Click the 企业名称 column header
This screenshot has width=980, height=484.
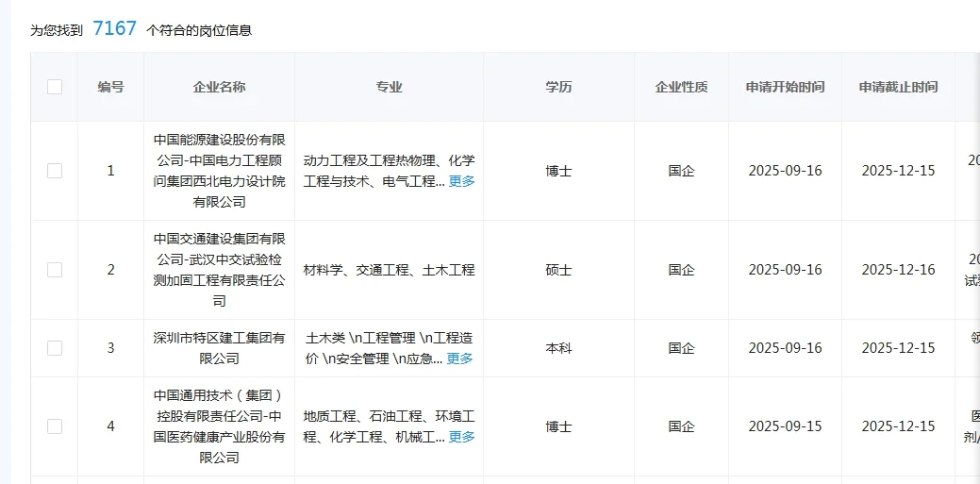[220, 87]
